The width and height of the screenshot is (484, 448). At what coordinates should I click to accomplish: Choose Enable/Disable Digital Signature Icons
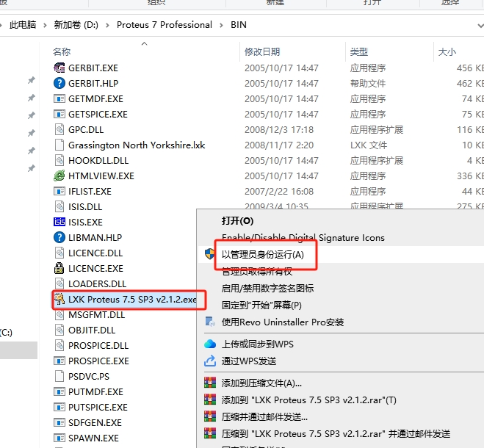pyautogui.click(x=303, y=238)
